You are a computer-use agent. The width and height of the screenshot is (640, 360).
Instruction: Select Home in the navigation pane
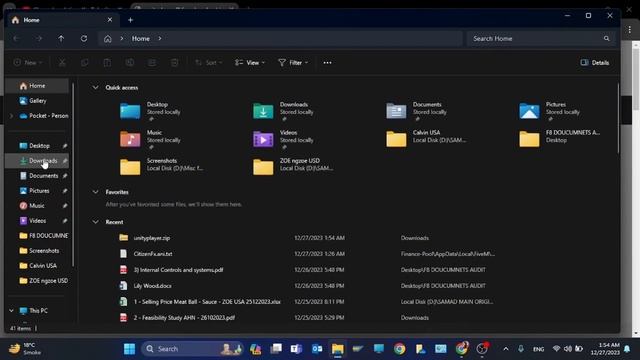coord(37,86)
